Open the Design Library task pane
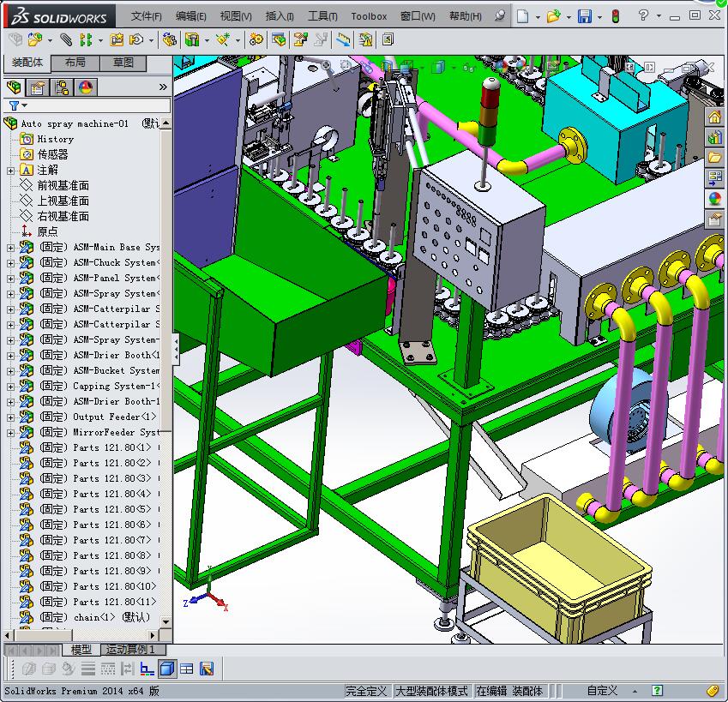The height and width of the screenshot is (702, 728). pyautogui.click(x=714, y=137)
